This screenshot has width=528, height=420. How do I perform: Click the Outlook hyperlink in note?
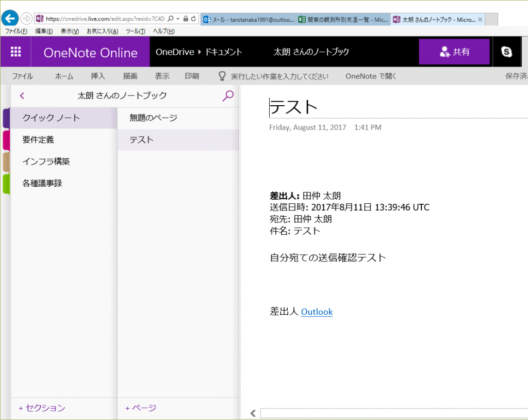[317, 312]
